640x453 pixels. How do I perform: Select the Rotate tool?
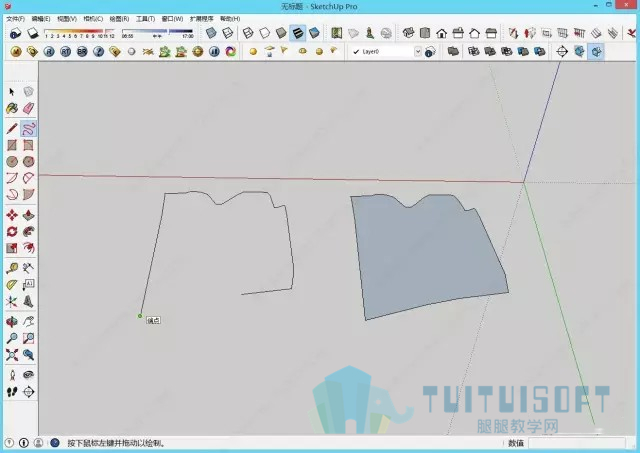(12, 231)
